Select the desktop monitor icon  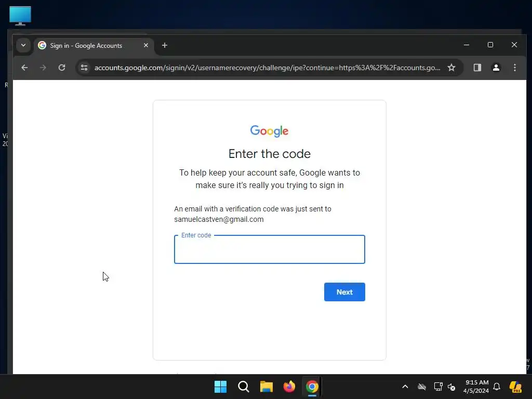[20, 16]
